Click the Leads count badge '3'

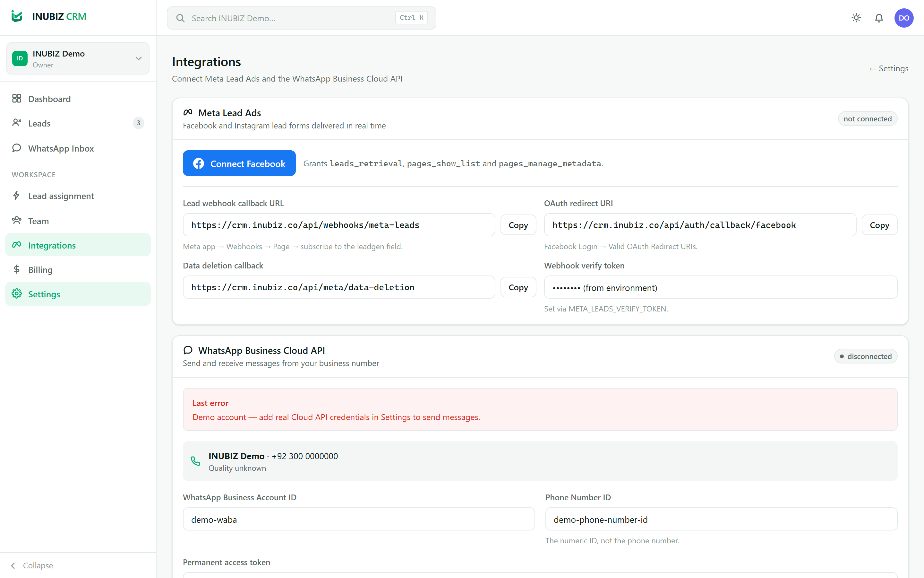click(x=138, y=123)
